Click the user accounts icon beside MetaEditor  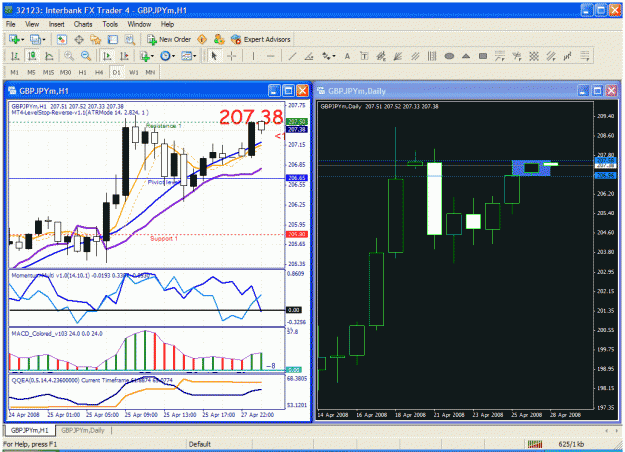click(219, 39)
